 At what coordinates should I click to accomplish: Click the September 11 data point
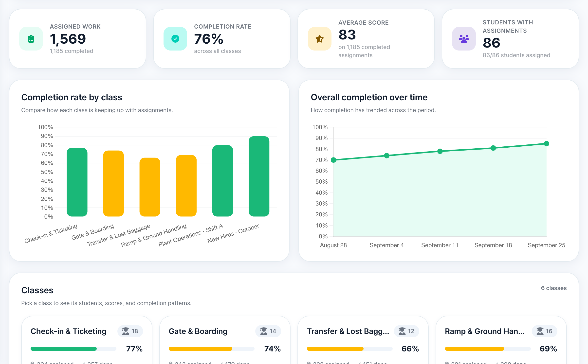(x=440, y=151)
